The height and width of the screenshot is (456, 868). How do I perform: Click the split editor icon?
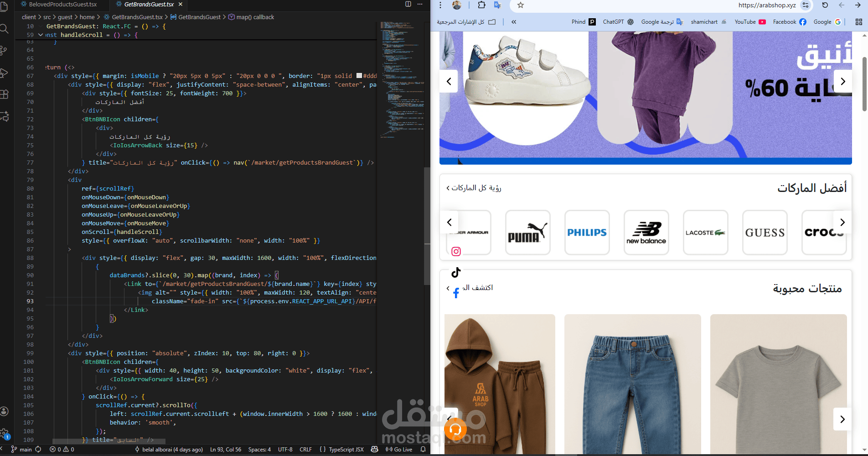pos(408,4)
